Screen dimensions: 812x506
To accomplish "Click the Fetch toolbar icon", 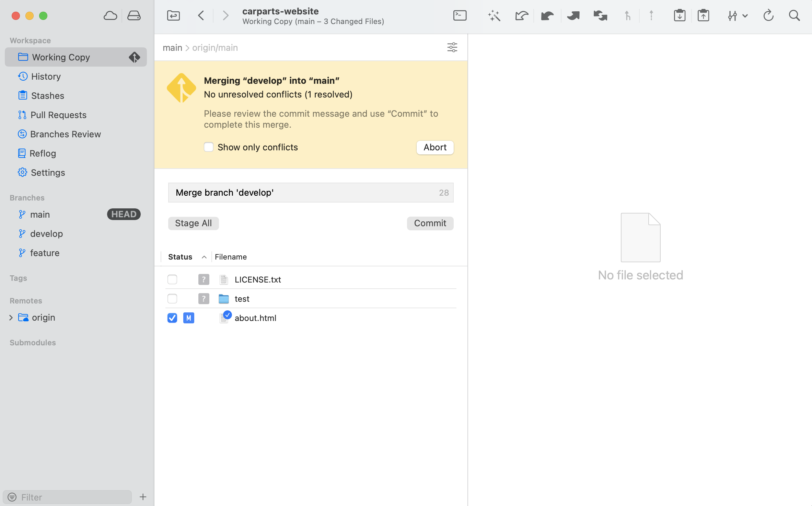I will [x=521, y=15].
